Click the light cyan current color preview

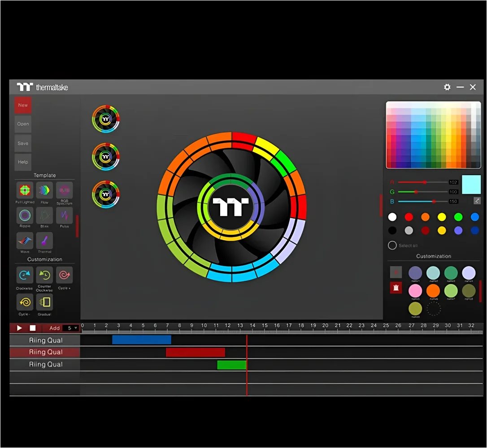[471, 185]
